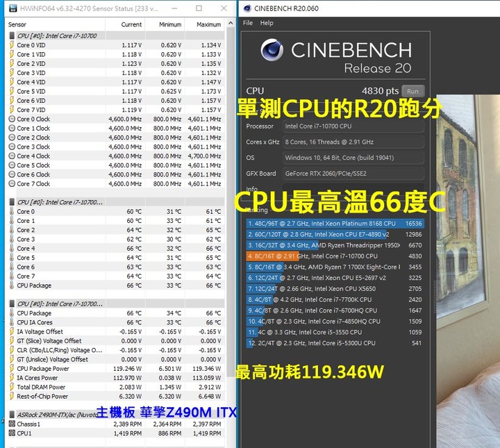Screen dimensions: 500x448
Task: Click the lightning icon beside Core 0 VID
Action: [12, 45]
